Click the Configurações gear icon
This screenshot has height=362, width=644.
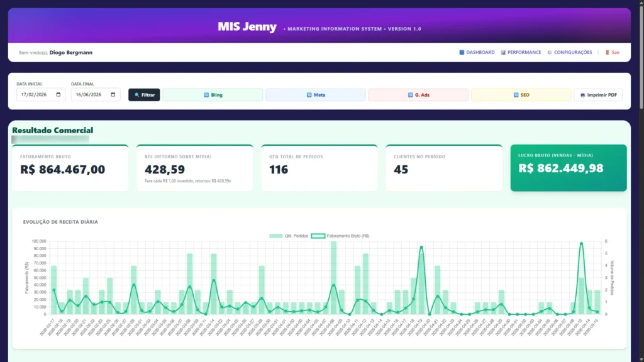point(550,53)
